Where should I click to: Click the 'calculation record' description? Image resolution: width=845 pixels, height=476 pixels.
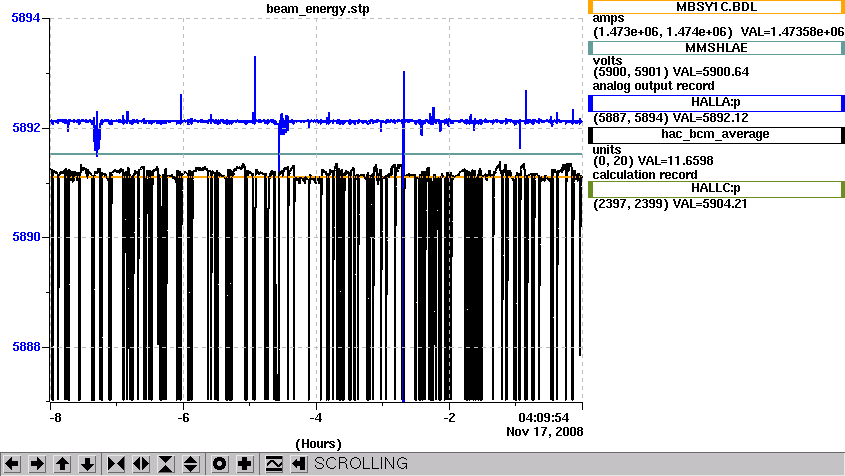645,175
